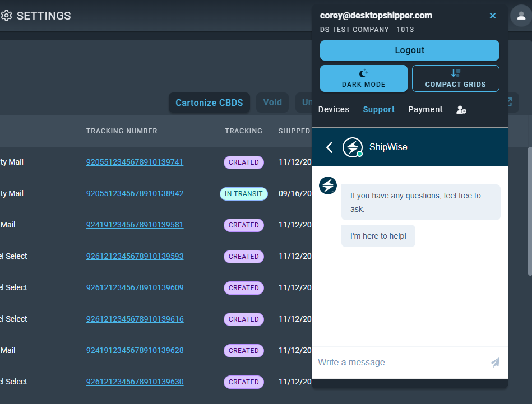Go back using the chat header chevron
The height and width of the screenshot is (404, 532).
pos(330,147)
